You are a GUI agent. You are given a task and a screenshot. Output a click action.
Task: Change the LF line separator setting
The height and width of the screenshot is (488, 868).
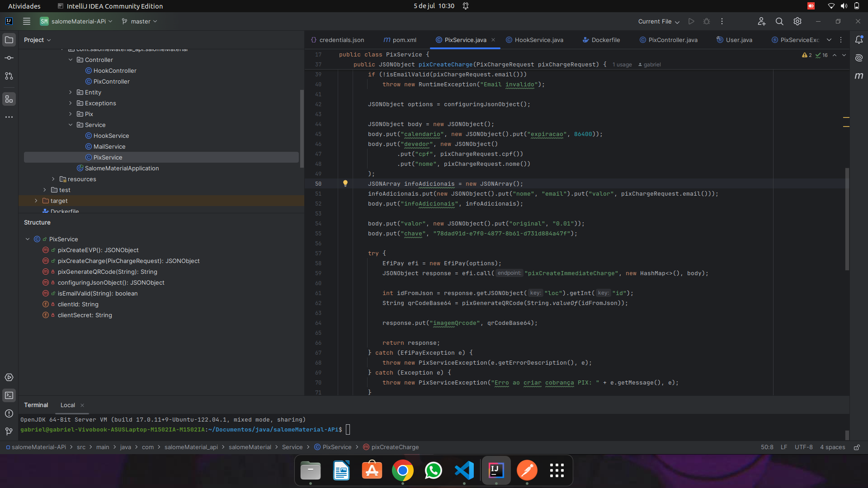784,447
